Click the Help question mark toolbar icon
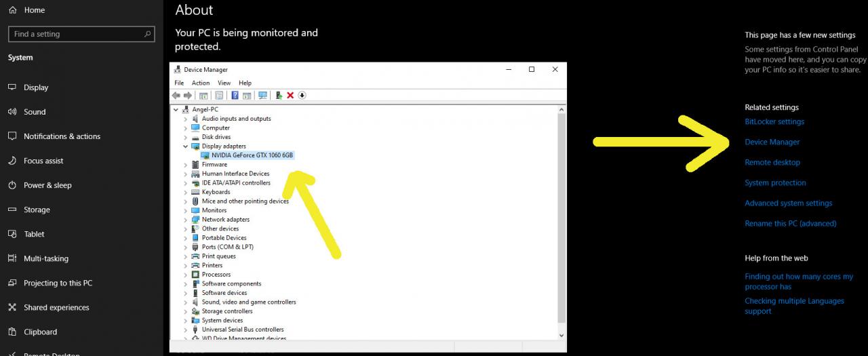This screenshot has height=356, width=868. 235,95
